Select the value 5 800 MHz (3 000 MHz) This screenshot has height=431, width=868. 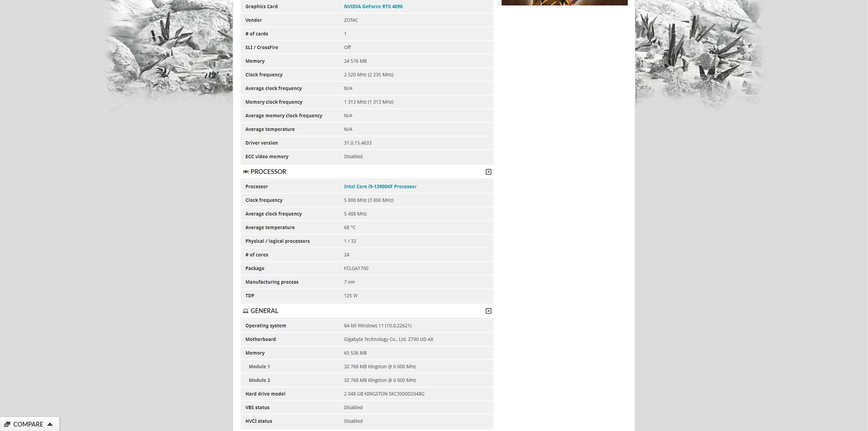click(368, 200)
